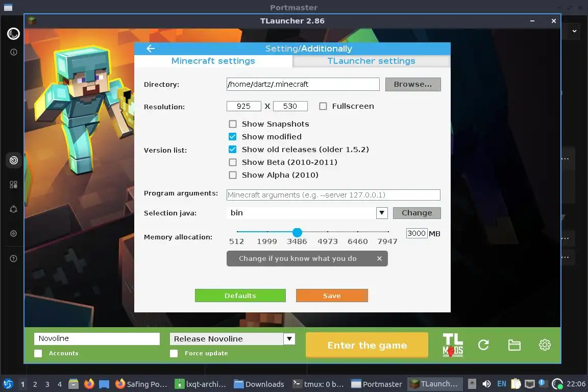Enable Show Beta (2010-2011) checkbox
The image size is (588, 392).
coord(233,162)
